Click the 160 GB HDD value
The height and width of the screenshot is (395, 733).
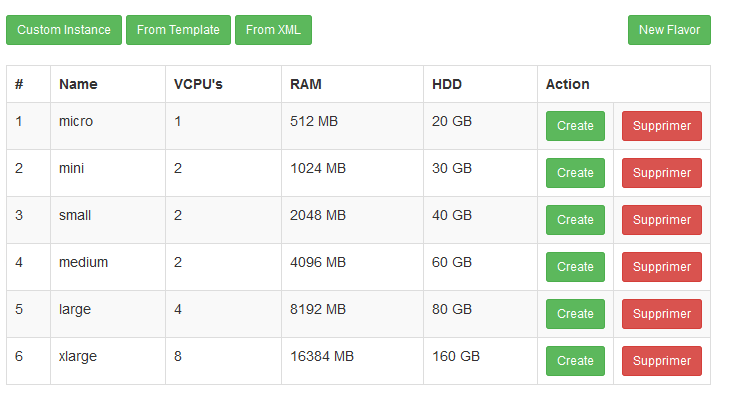[456, 357]
